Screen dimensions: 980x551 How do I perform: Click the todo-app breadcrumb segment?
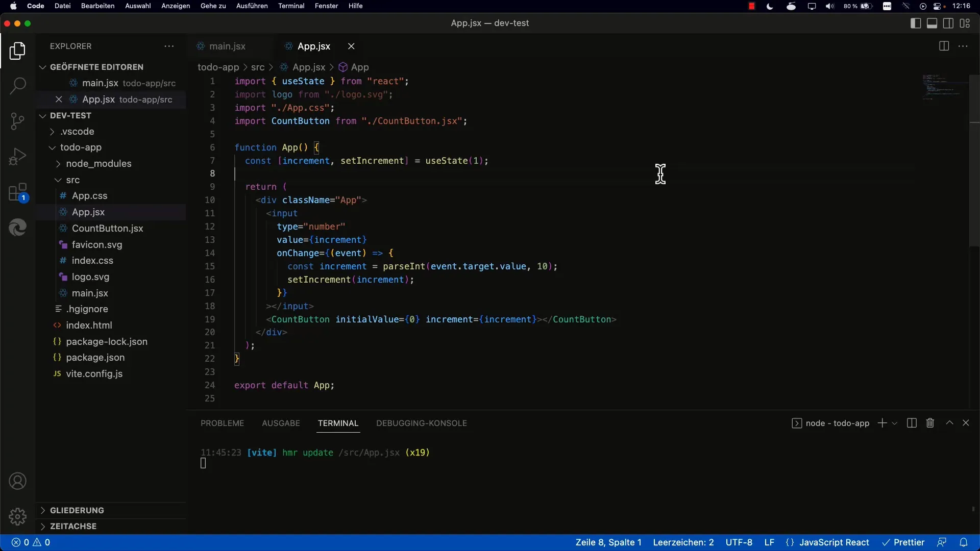(218, 67)
